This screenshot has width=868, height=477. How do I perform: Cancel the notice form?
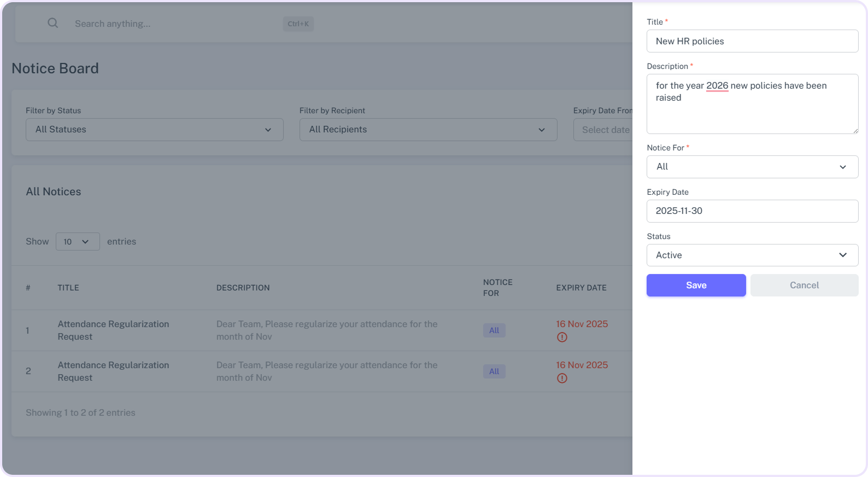(x=804, y=286)
